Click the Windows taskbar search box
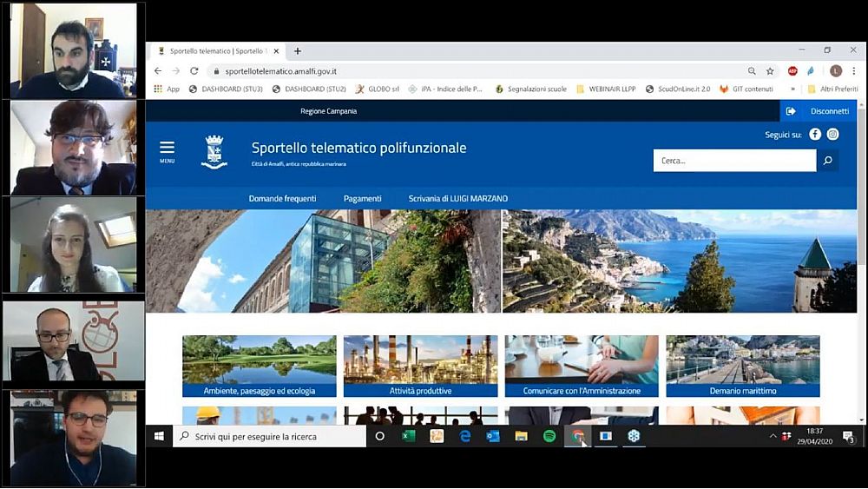This screenshot has width=868, height=489. click(270, 436)
